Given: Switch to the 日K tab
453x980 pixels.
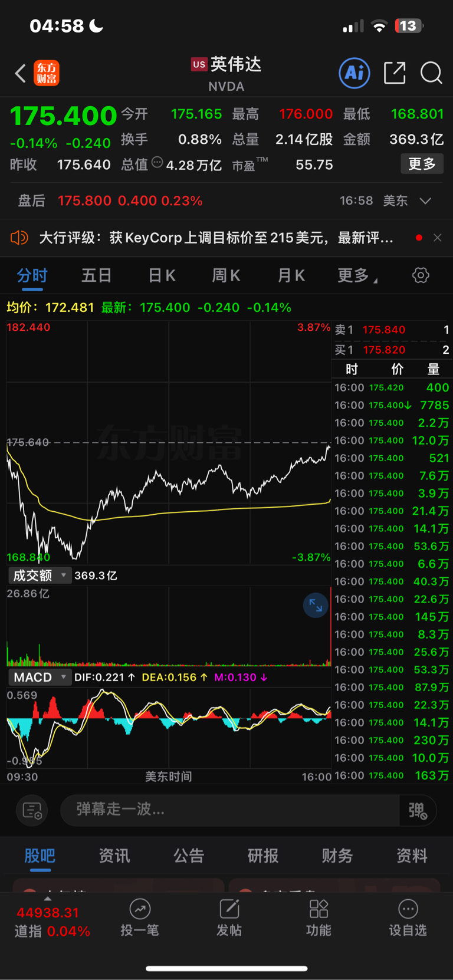Looking at the screenshot, I should point(162,275).
